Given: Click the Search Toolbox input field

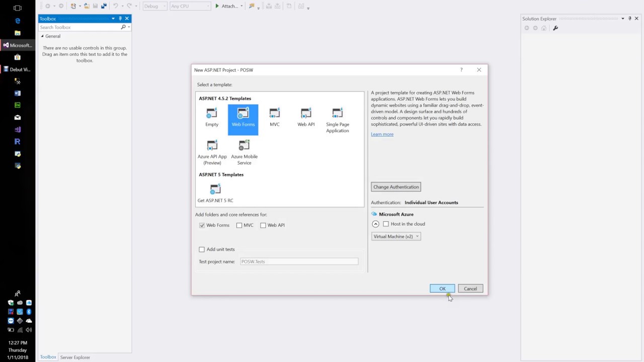Looking at the screenshot, I should pyautogui.click(x=79, y=27).
